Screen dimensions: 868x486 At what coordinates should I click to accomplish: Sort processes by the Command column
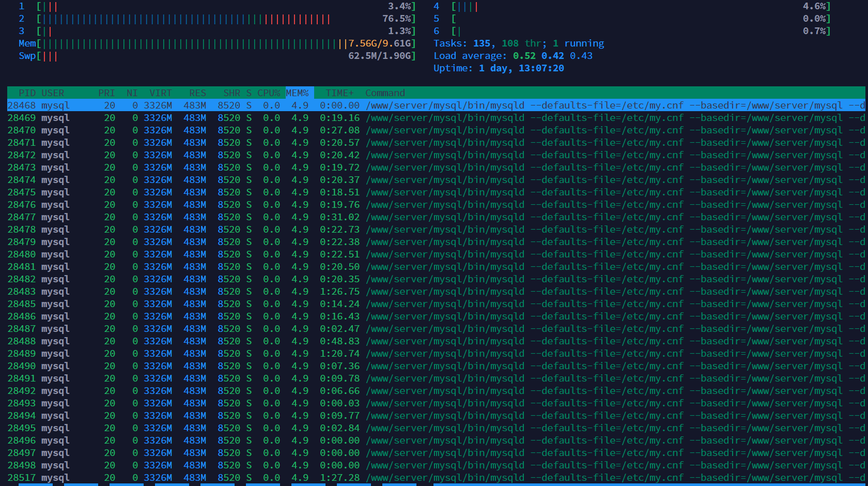[384, 93]
